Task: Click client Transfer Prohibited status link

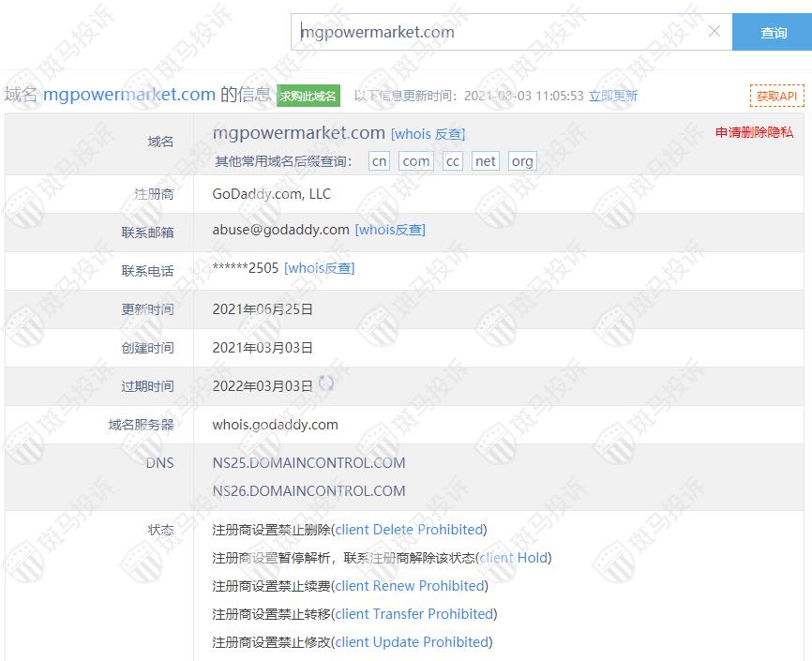Action: coord(414,614)
